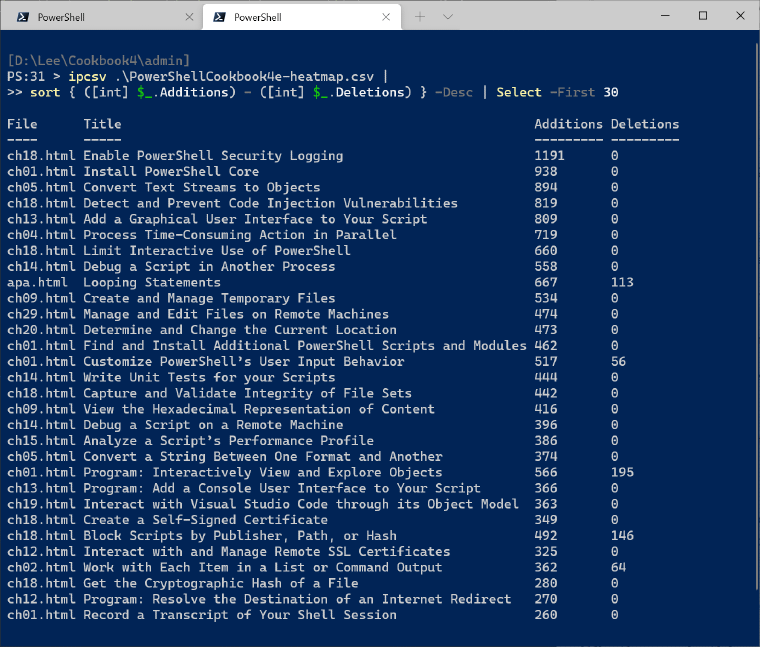This screenshot has width=760, height=647.
Task: Click the 56 deletions value
Action: pyautogui.click(x=618, y=362)
